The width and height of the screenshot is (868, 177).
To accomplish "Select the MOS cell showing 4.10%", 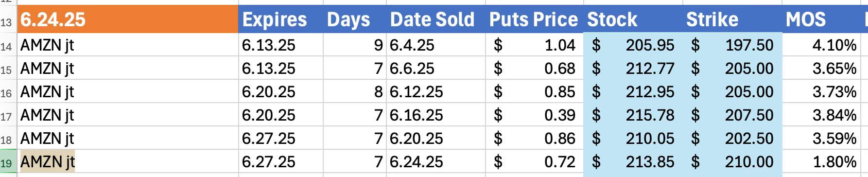I will click(822, 45).
